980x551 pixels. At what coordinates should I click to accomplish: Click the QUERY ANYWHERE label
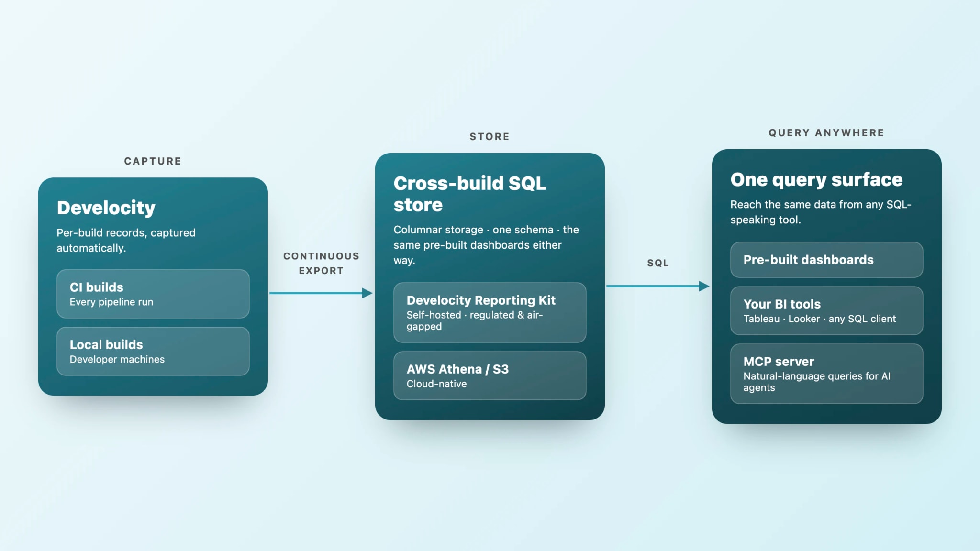pyautogui.click(x=826, y=133)
